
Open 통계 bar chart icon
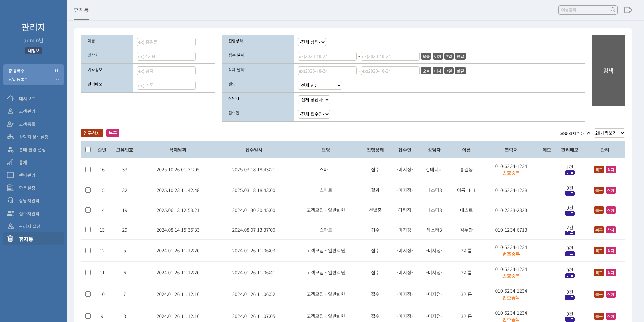coord(10,162)
